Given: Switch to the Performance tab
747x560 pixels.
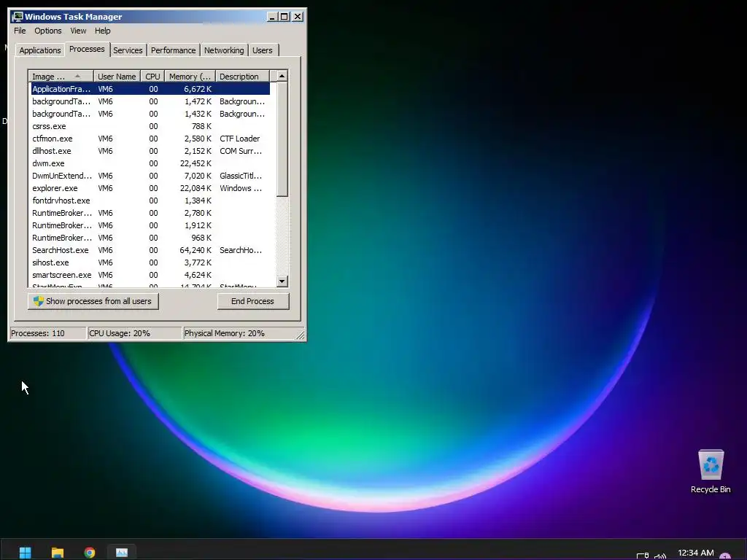Looking at the screenshot, I should 174,50.
